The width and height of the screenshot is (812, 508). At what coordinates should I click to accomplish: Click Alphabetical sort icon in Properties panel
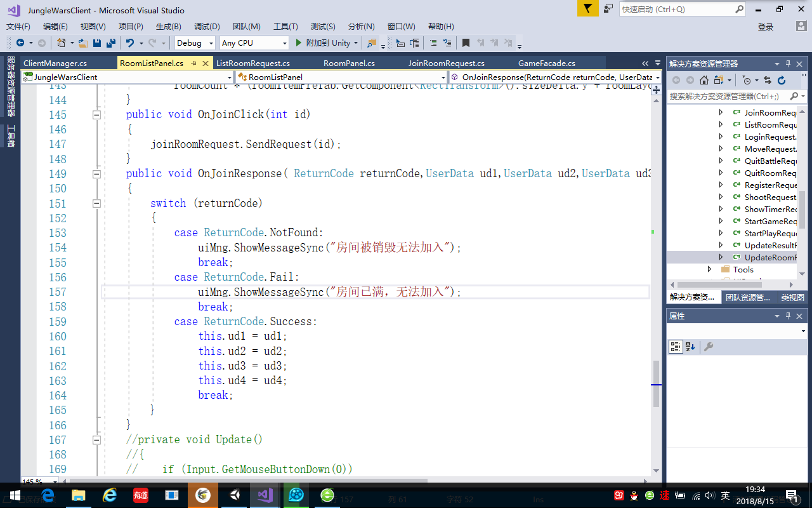[690, 347]
